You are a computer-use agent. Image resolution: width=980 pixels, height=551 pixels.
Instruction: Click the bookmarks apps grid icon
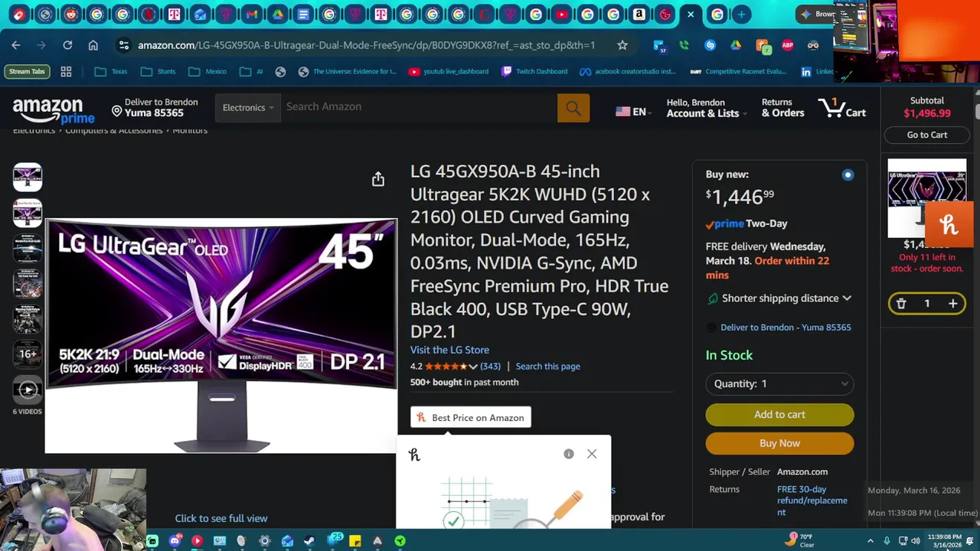tap(66, 71)
